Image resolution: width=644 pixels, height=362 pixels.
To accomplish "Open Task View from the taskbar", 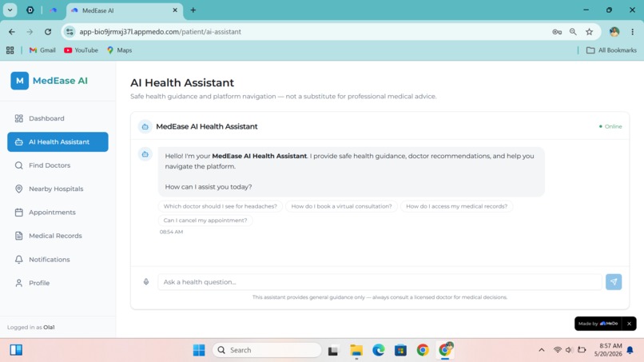I will 333,350.
